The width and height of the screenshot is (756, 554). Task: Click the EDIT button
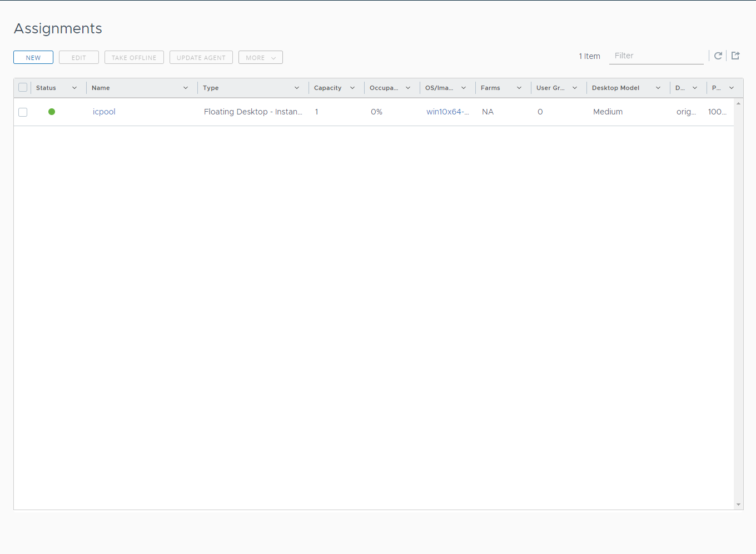79,57
